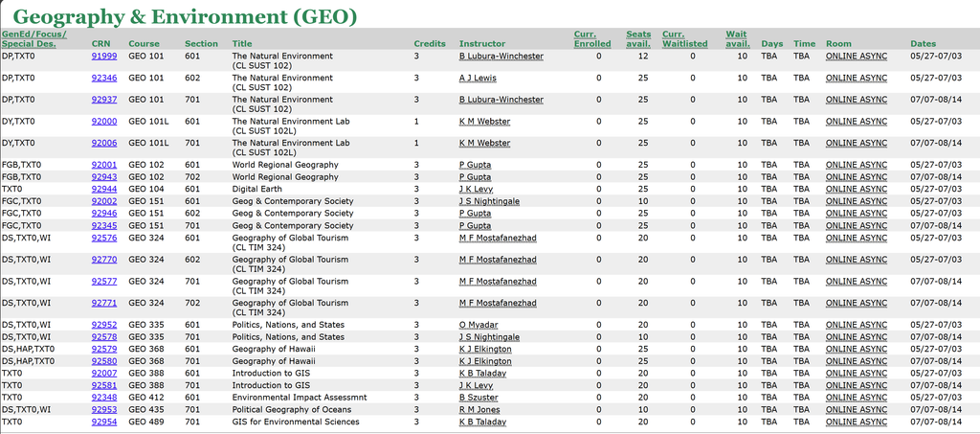Open CRN 92007 Introduction to GIS
980x434 pixels.
[x=103, y=374]
